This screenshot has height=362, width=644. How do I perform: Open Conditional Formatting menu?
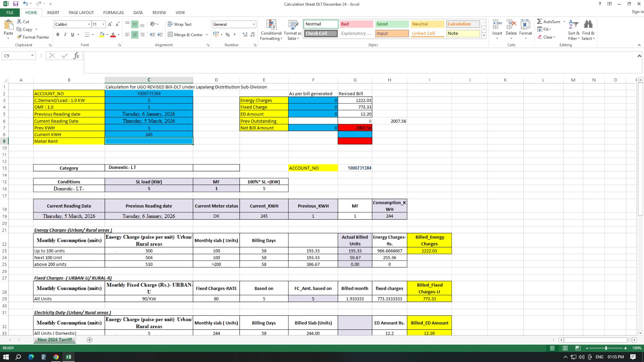click(271, 30)
